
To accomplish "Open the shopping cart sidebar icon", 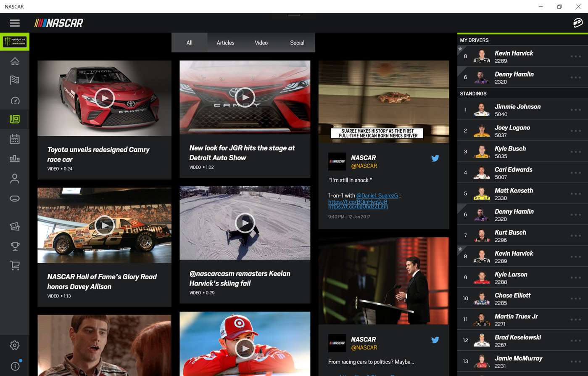I will [x=15, y=265].
